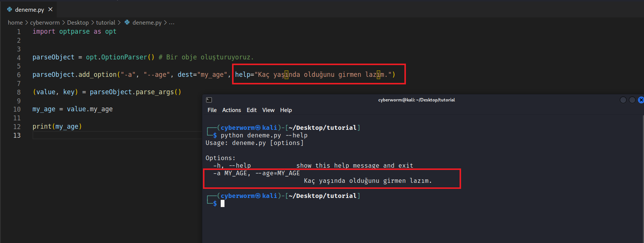Open the terminal File menu

tap(212, 110)
